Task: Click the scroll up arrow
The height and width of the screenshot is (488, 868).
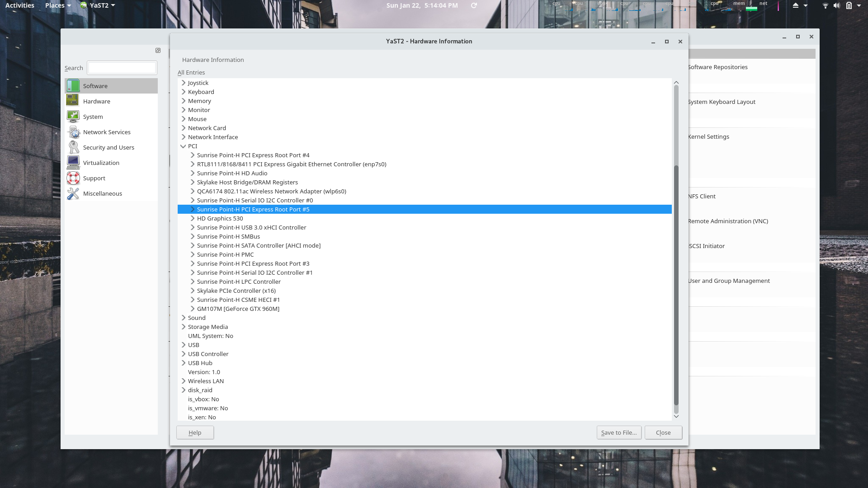Action: [676, 82]
